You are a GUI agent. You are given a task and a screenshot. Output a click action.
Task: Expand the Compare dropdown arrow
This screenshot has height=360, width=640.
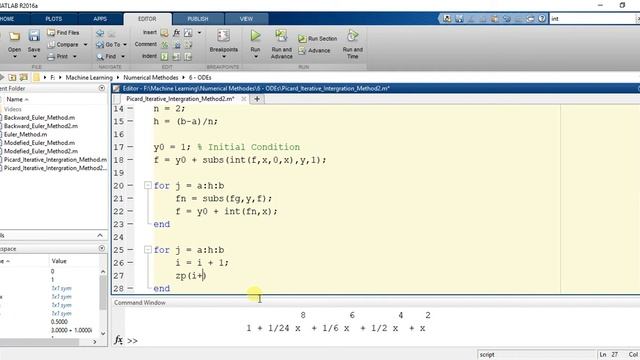coord(85,44)
